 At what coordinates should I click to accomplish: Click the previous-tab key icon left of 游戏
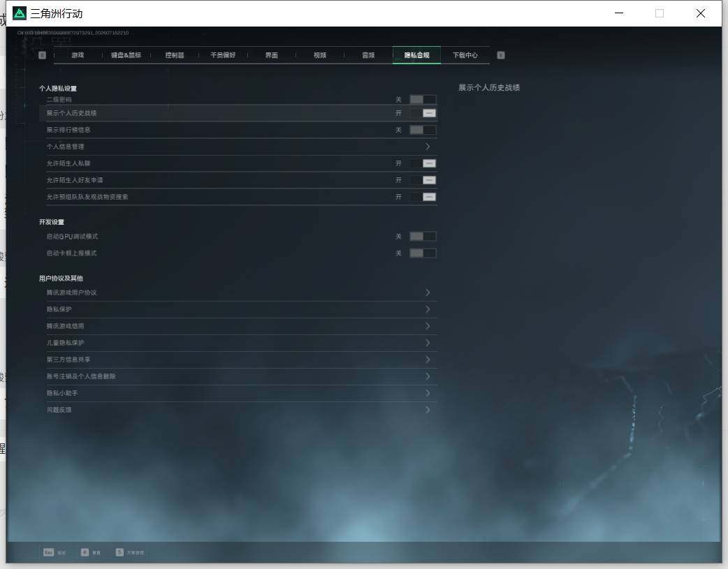coord(42,55)
